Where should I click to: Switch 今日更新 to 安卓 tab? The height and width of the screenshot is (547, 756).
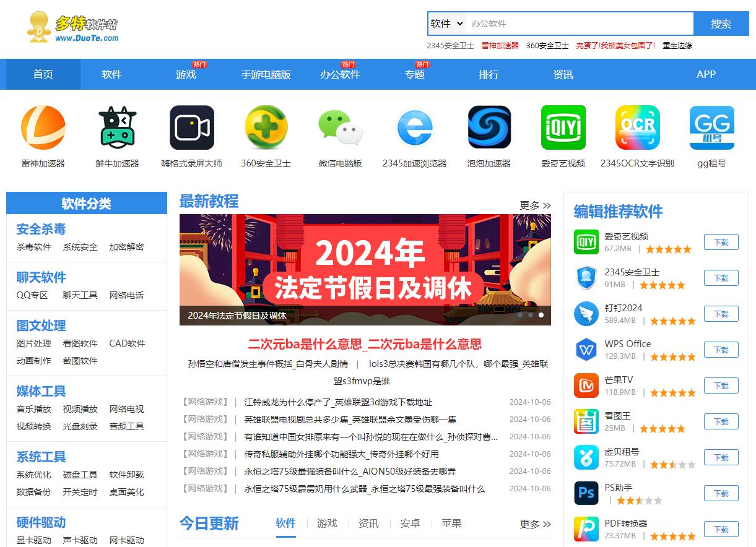410,523
